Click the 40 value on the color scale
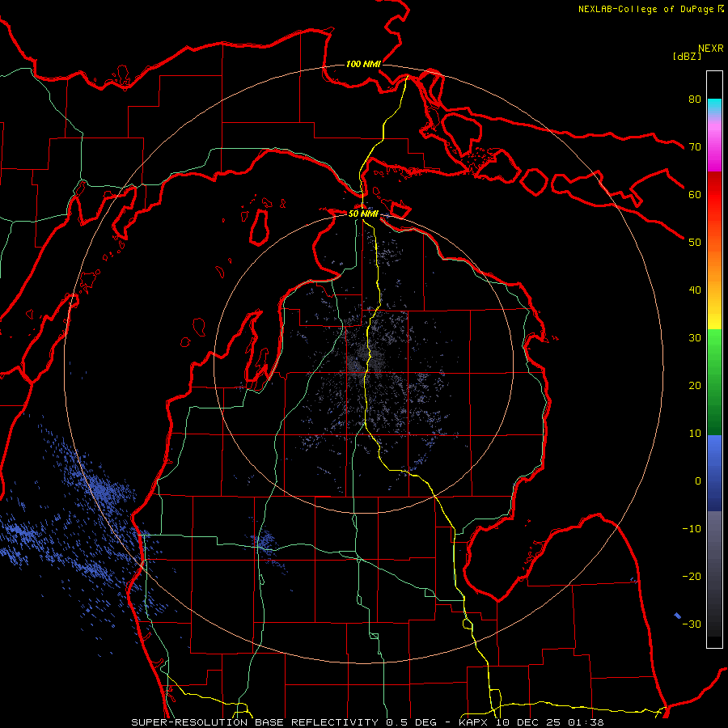 [x=695, y=290]
